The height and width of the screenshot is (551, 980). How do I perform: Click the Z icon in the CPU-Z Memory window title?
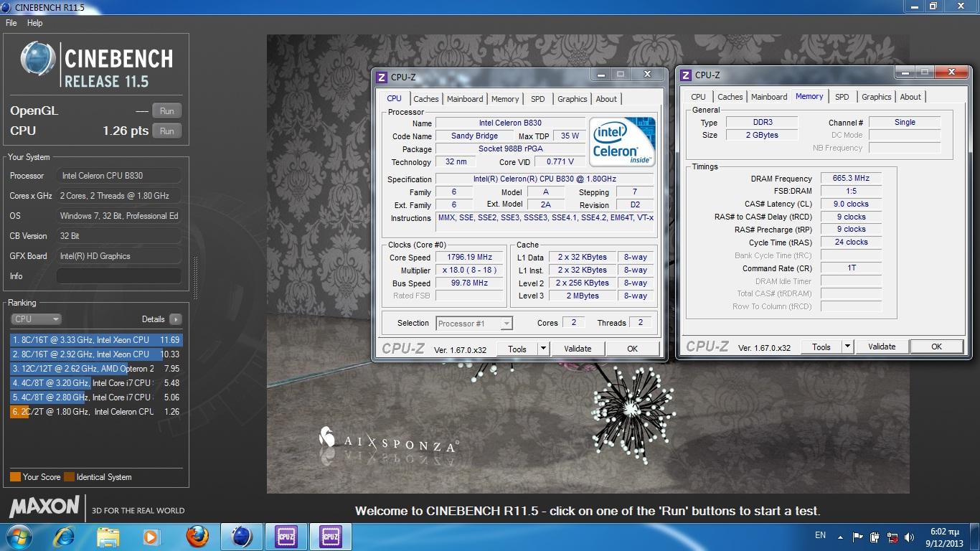click(x=686, y=75)
